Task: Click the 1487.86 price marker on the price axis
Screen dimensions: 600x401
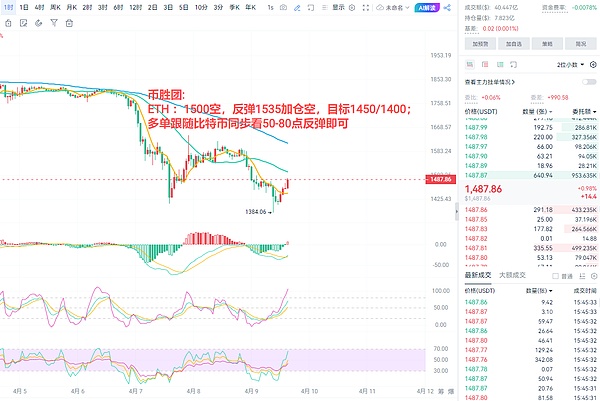Action: [441, 180]
